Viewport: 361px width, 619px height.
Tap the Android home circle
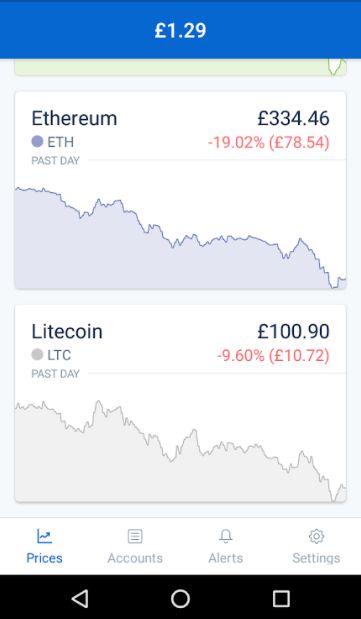(x=180, y=598)
